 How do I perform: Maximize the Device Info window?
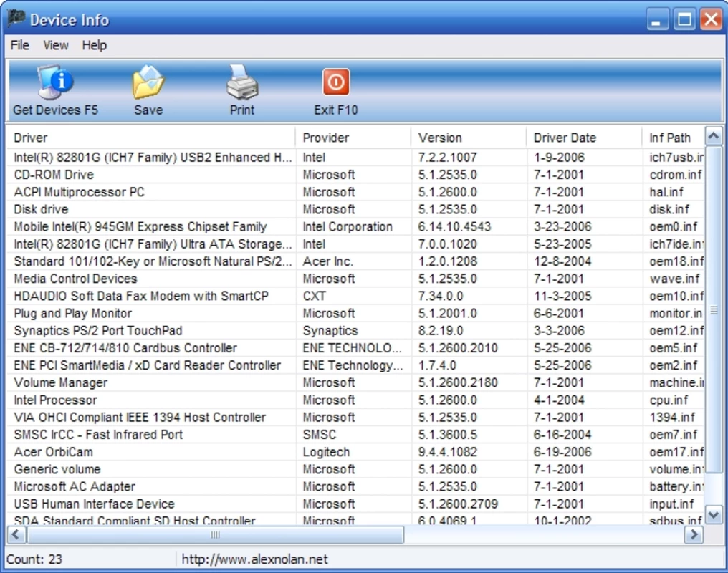coord(684,19)
